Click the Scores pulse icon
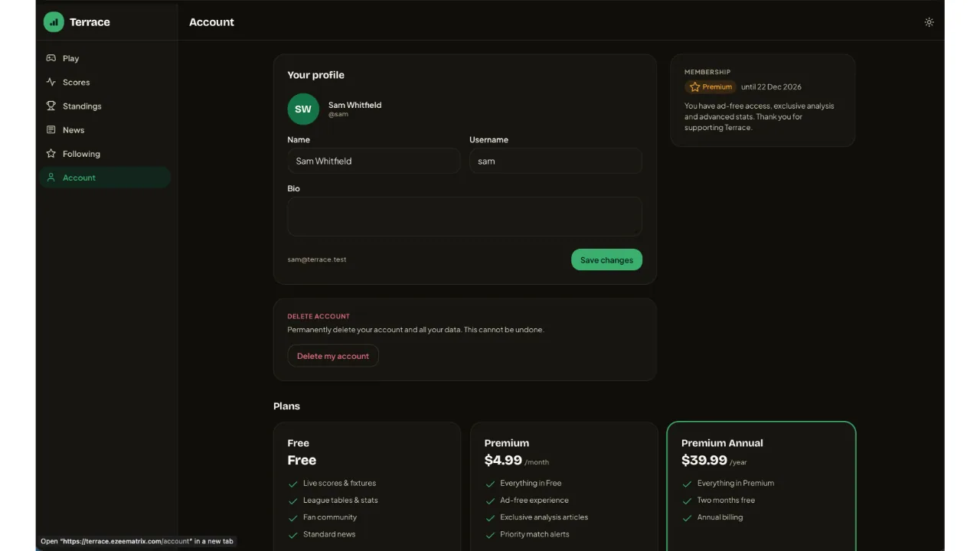Screen dimensions: 980x551 [51, 82]
